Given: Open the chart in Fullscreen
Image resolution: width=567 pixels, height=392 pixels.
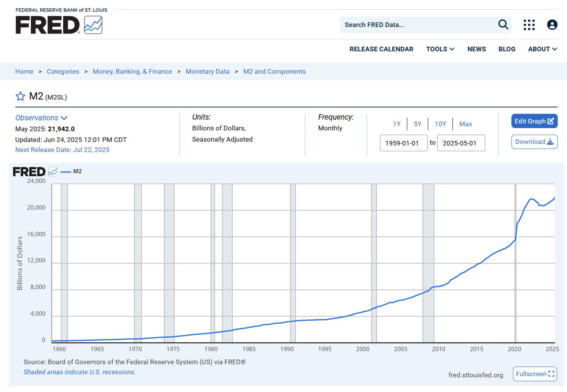Looking at the screenshot, I should point(535,374).
